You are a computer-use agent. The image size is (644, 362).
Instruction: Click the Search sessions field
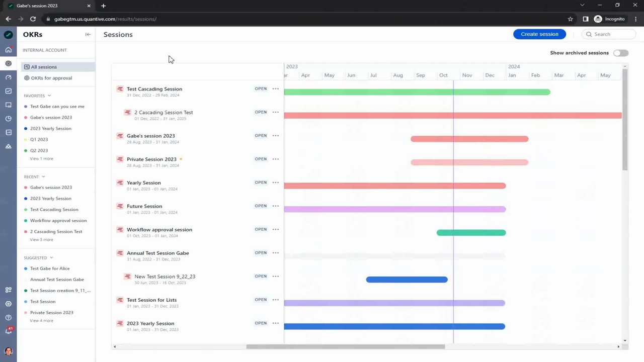(x=609, y=34)
